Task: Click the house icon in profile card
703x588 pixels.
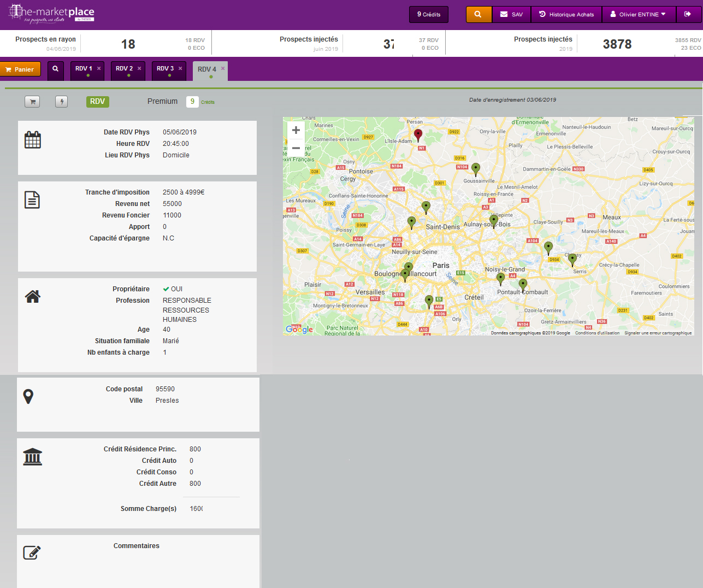Action: (x=33, y=296)
